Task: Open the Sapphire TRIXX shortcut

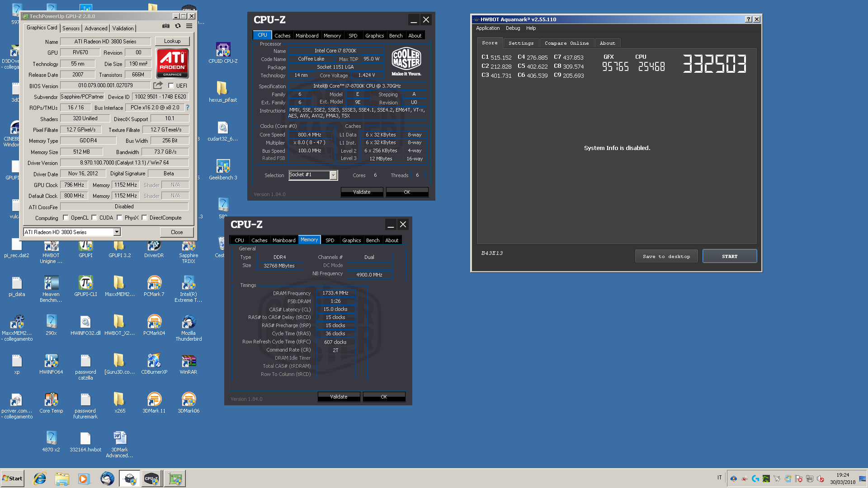Action: tap(189, 252)
